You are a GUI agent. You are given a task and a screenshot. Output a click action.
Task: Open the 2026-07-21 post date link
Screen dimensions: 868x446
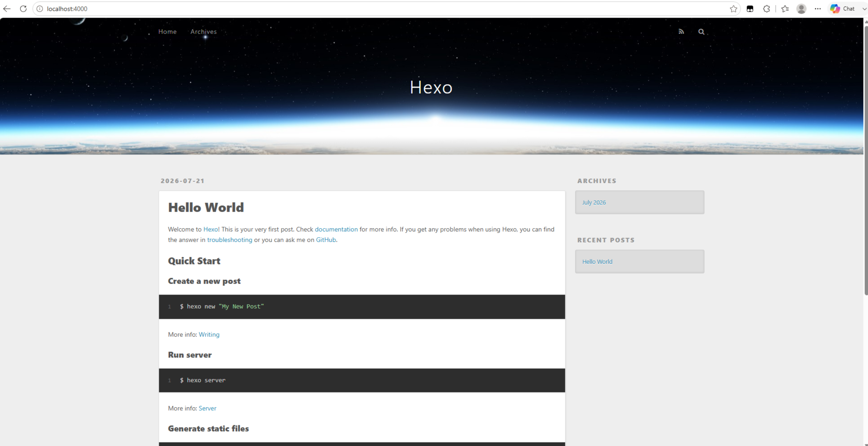click(182, 181)
